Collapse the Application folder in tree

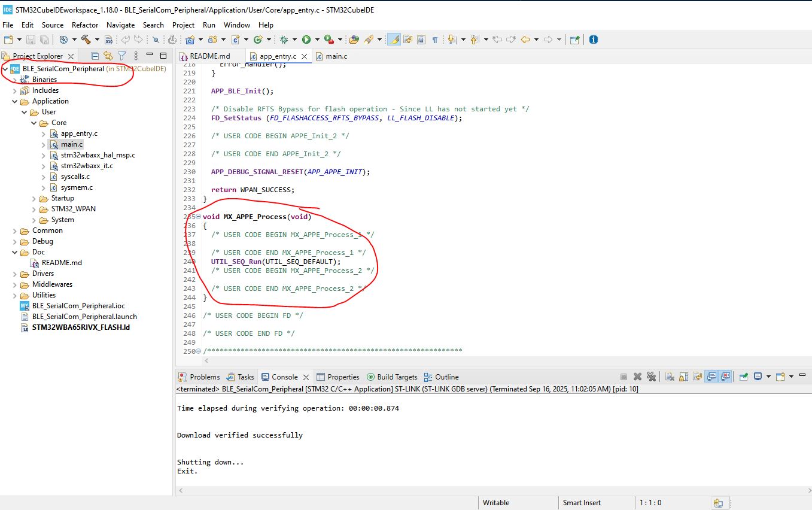pos(15,101)
